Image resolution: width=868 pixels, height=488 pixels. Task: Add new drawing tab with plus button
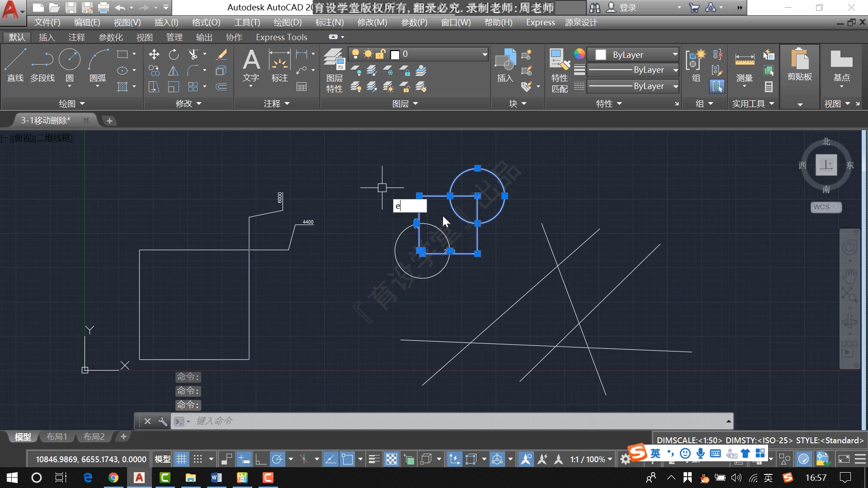tap(109, 121)
